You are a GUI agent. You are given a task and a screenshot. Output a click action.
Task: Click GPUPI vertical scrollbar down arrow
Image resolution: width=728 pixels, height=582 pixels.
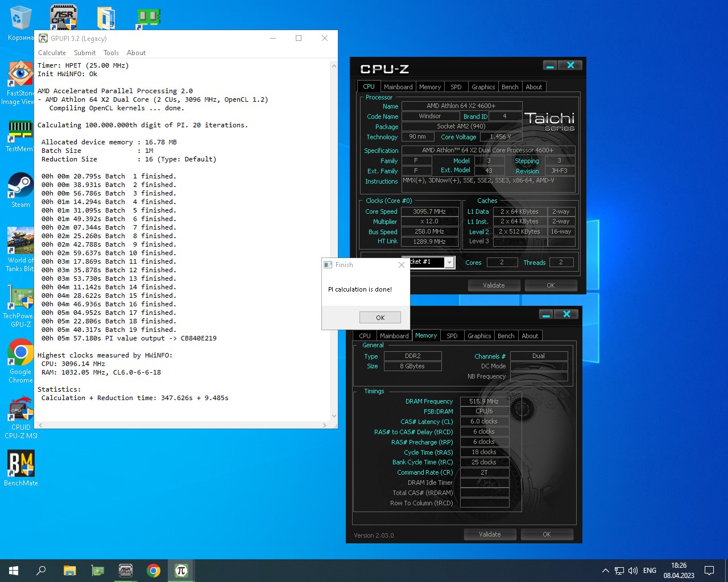tap(334, 416)
